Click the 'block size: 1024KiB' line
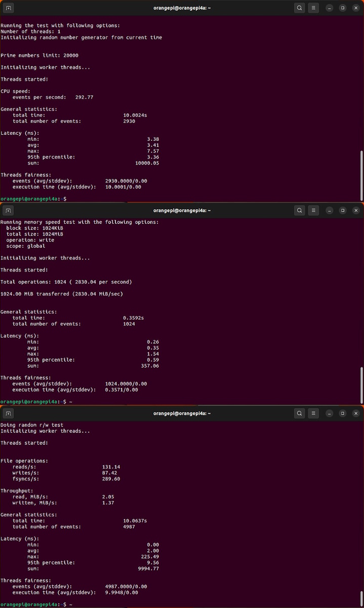The width and height of the screenshot is (364, 608). point(35,228)
